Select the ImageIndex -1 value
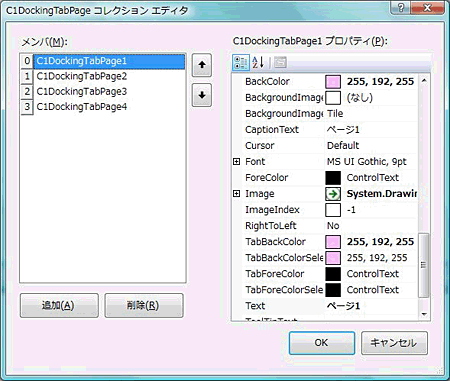 pos(351,210)
